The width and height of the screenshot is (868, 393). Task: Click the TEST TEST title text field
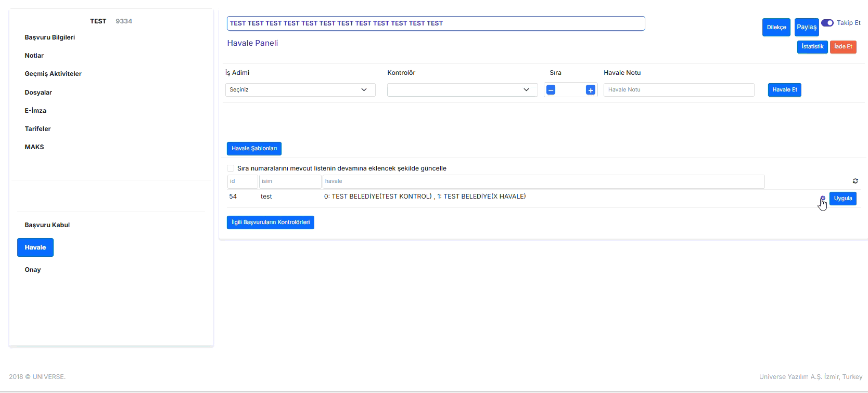click(x=436, y=23)
